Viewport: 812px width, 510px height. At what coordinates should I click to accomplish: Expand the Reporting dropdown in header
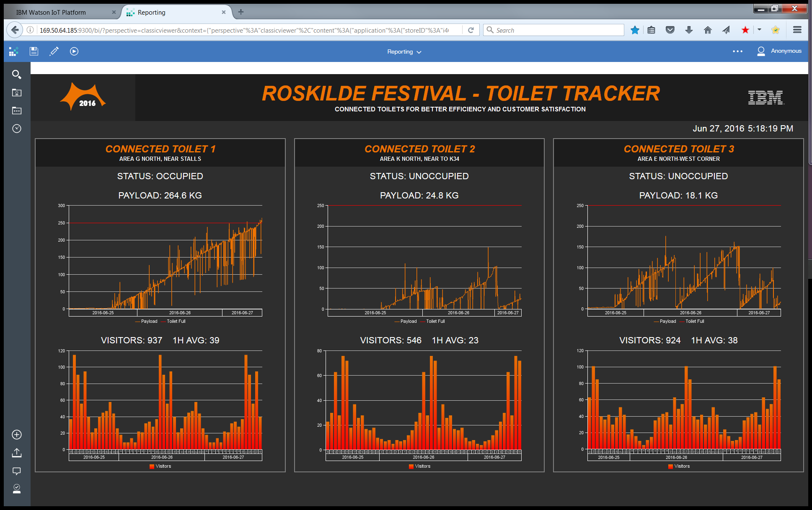(x=404, y=52)
